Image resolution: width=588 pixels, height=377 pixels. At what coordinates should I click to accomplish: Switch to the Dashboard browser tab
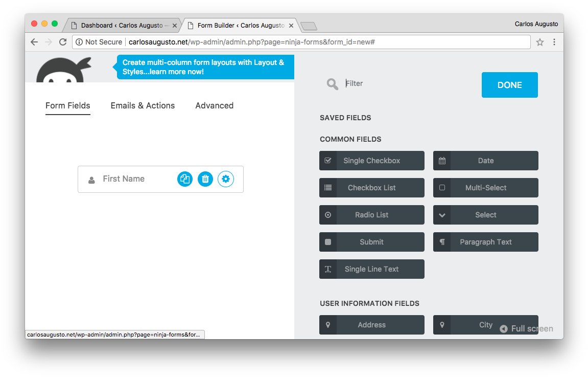point(122,26)
